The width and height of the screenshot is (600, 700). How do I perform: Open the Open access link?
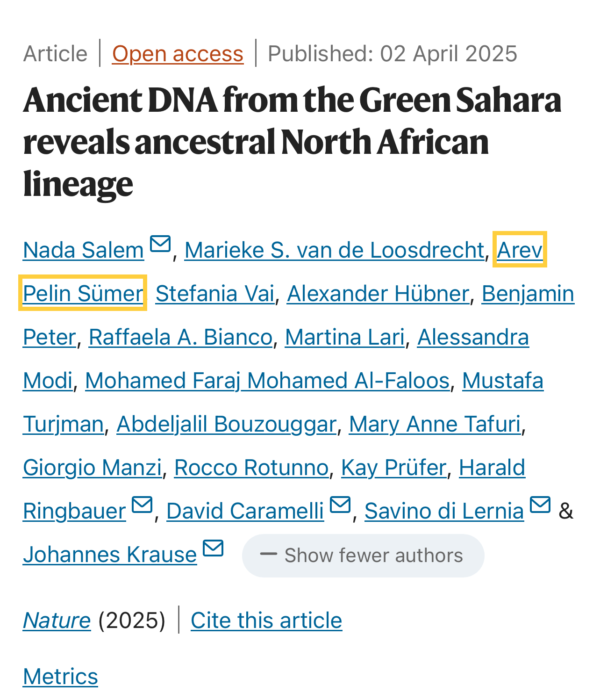point(178,54)
